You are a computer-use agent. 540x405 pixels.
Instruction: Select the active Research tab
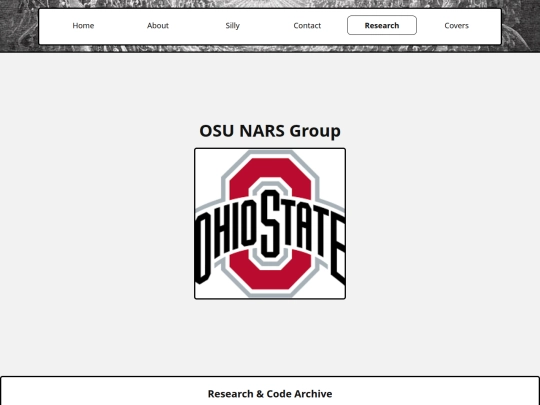point(382,25)
